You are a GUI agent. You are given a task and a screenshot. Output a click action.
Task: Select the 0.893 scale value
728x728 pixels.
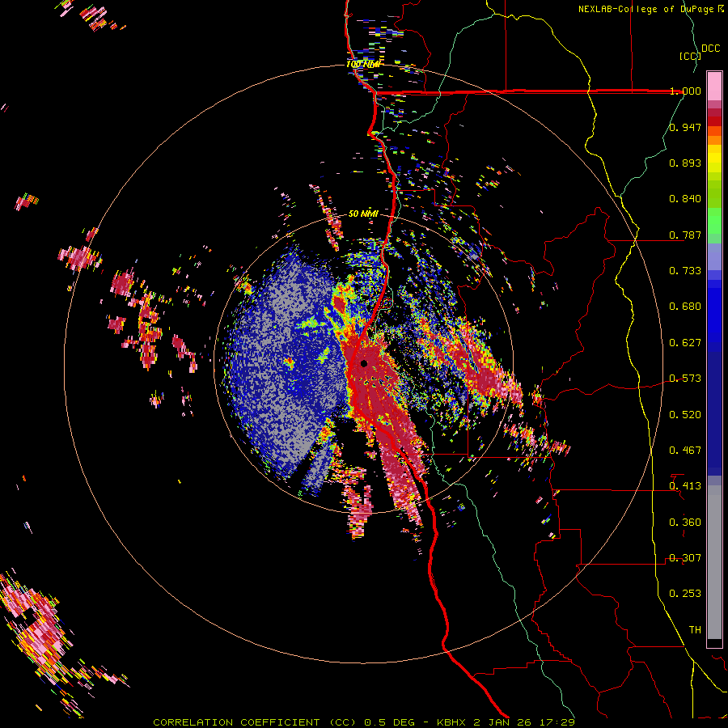pos(685,163)
